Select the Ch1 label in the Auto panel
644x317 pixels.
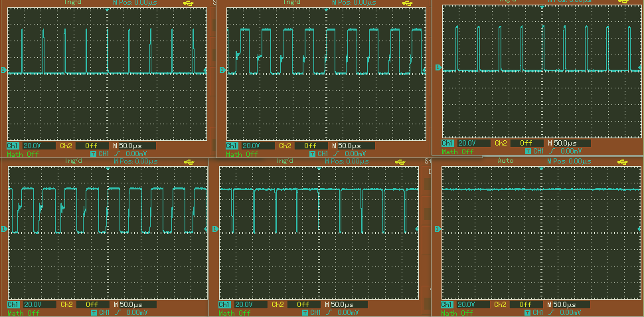pos(447,304)
